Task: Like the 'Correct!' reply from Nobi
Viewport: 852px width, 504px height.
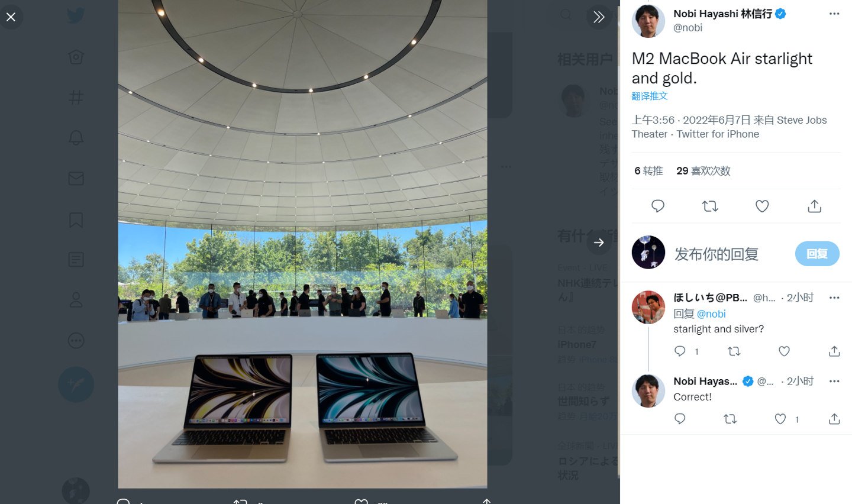Action: click(x=780, y=419)
